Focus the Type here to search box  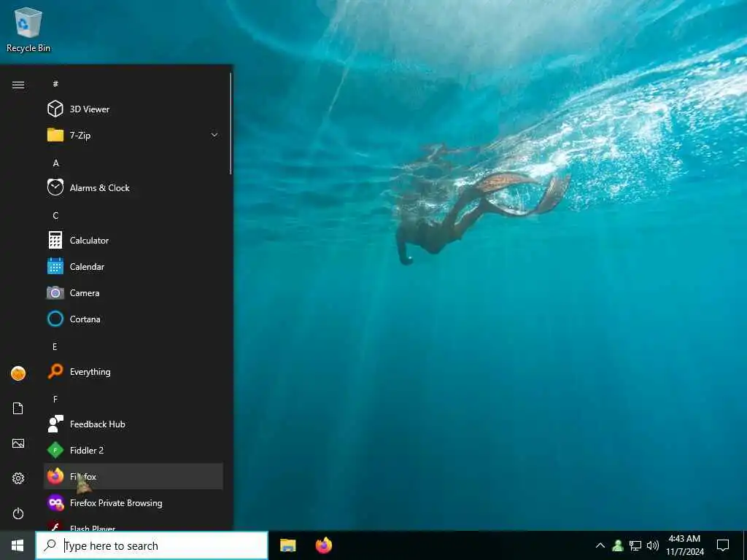[x=152, y=545]
